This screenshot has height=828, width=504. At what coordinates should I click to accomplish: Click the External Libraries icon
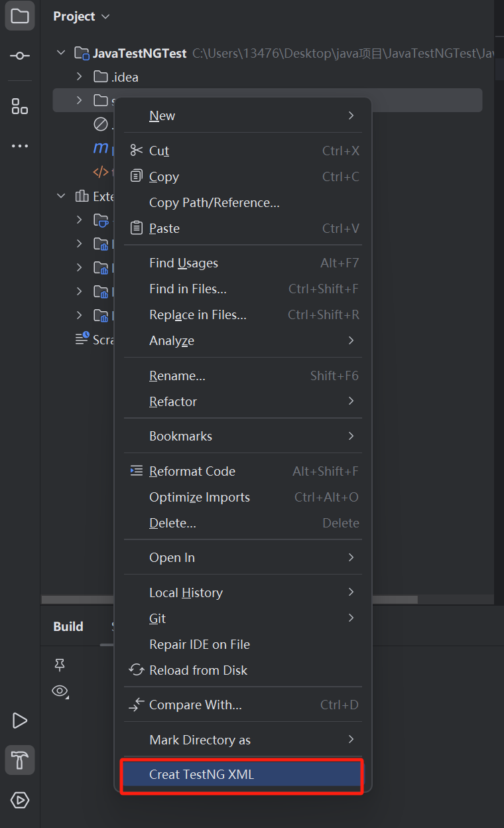coord(82,196)
